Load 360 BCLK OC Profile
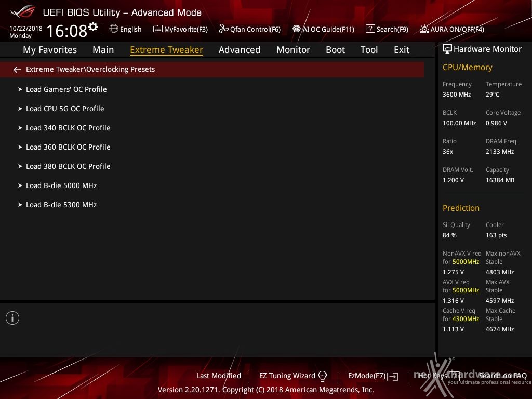 coord(68,147)
